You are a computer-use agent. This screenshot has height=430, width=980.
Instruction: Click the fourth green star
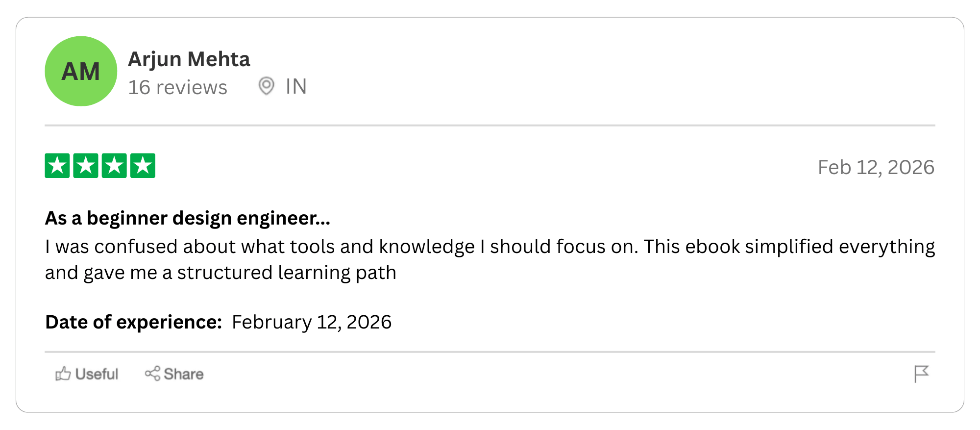(143, 166)
